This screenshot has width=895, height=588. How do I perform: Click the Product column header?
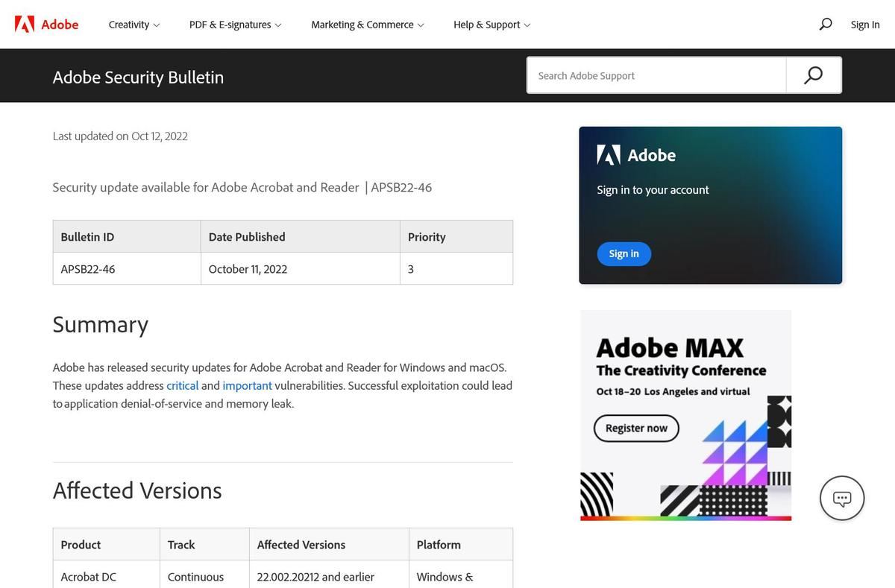[107, 544]
